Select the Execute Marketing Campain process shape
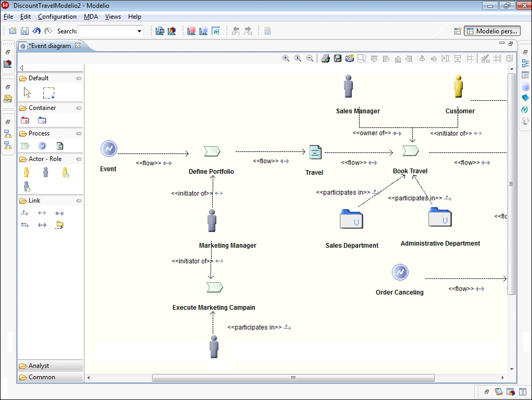 pos(215,287)
